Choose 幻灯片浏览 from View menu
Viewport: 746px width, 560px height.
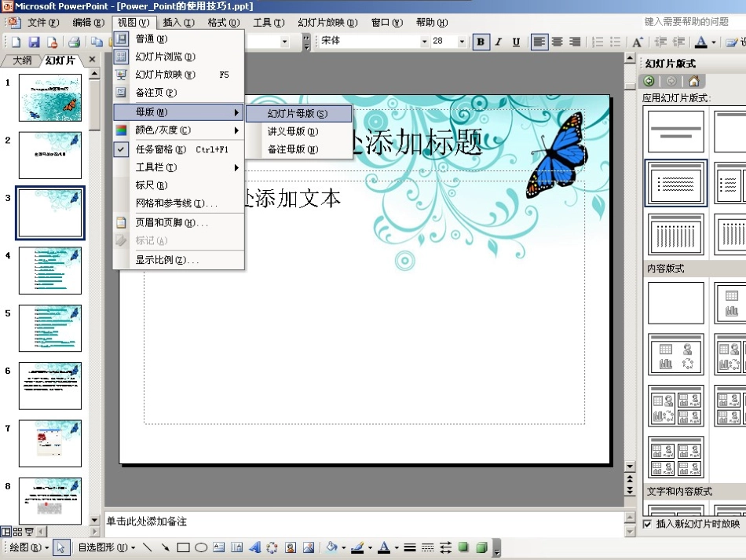pyautogui.click(x=178, y=57)
